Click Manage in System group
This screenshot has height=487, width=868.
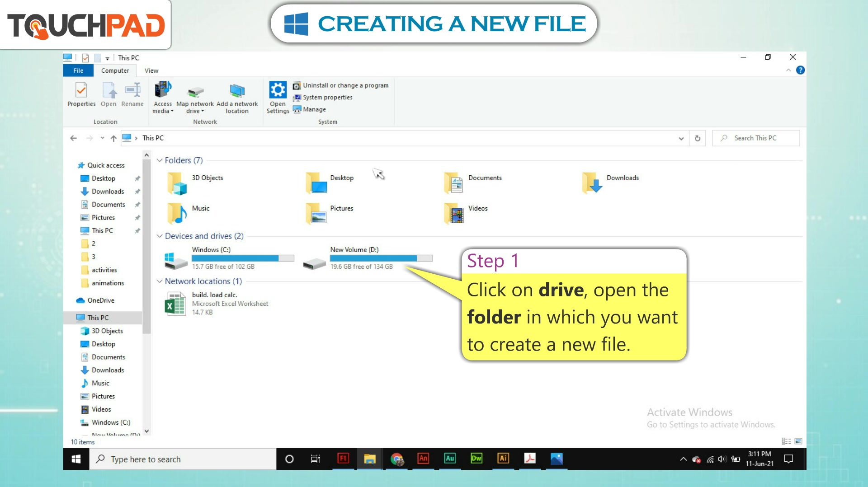pos(309,109)
